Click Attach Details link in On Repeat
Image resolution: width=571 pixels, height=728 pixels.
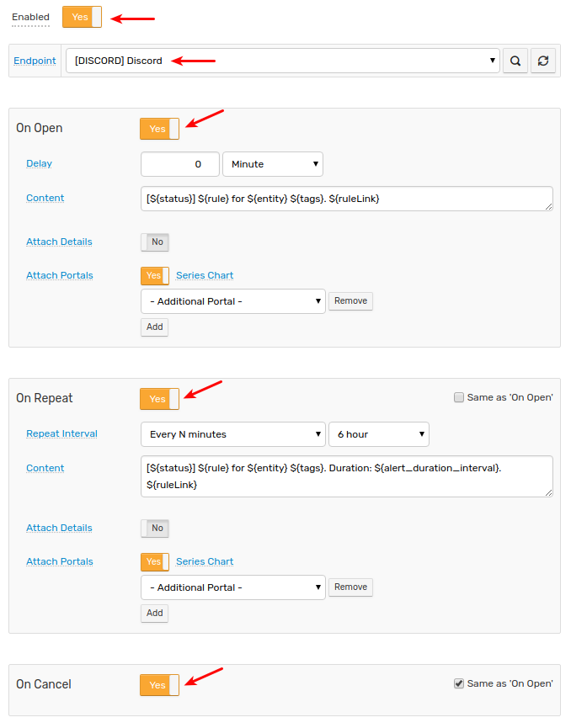pos(59,528)
